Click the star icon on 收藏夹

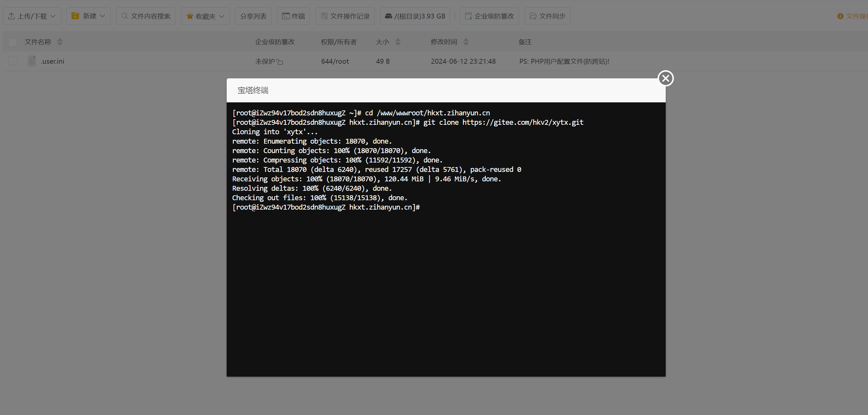coord(189,16)
